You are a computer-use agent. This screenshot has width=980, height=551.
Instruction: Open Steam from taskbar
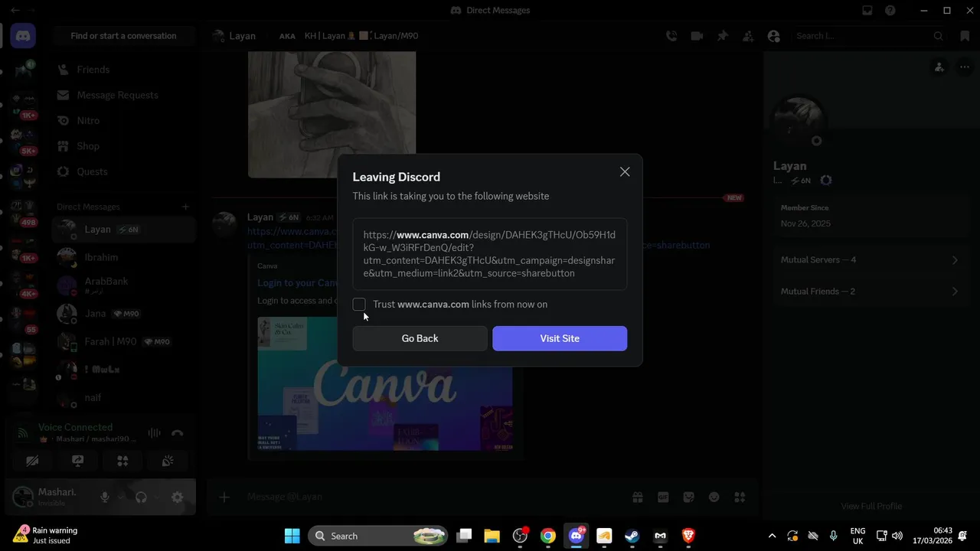(632, 536)
